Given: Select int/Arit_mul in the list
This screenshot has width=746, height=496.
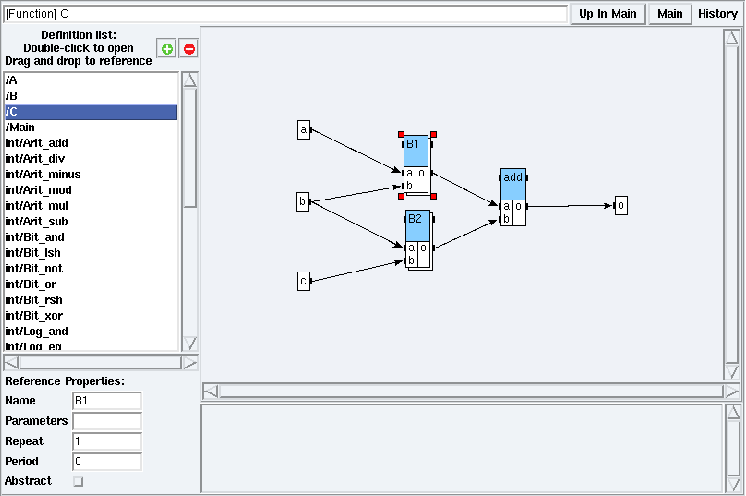Looking at the screenshot, I should (x=91, y=206).
